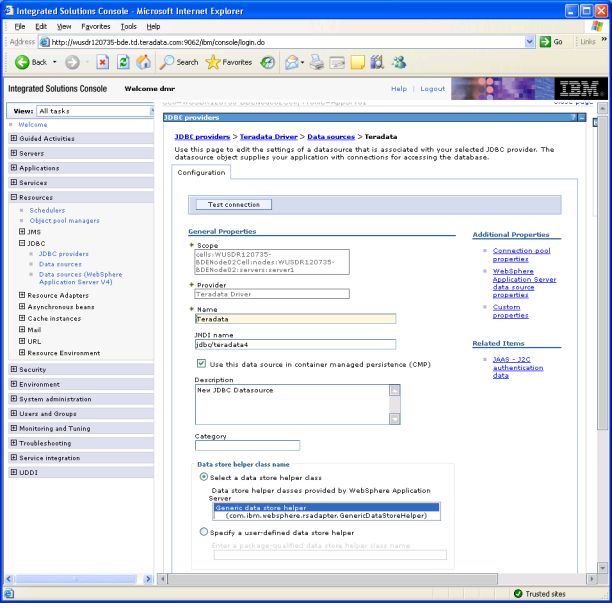
Task: Open Favorites star icon
Action: (x=213, y=62)
